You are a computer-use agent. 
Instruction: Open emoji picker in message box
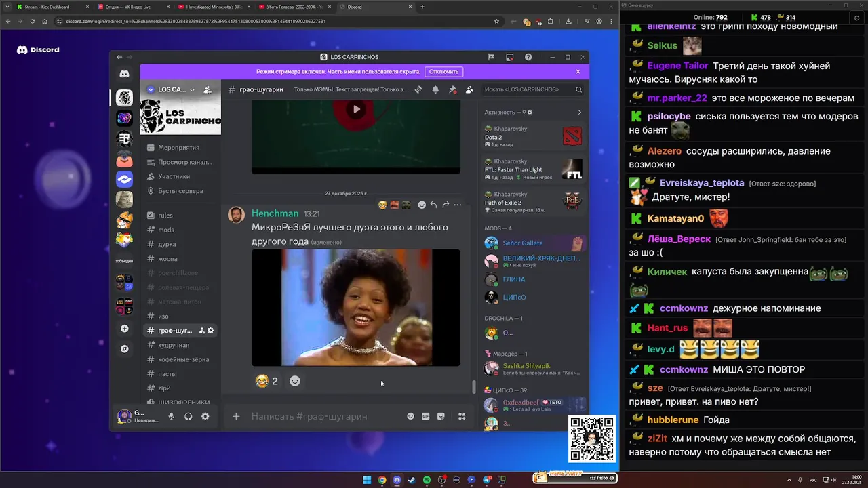(410, 416)
